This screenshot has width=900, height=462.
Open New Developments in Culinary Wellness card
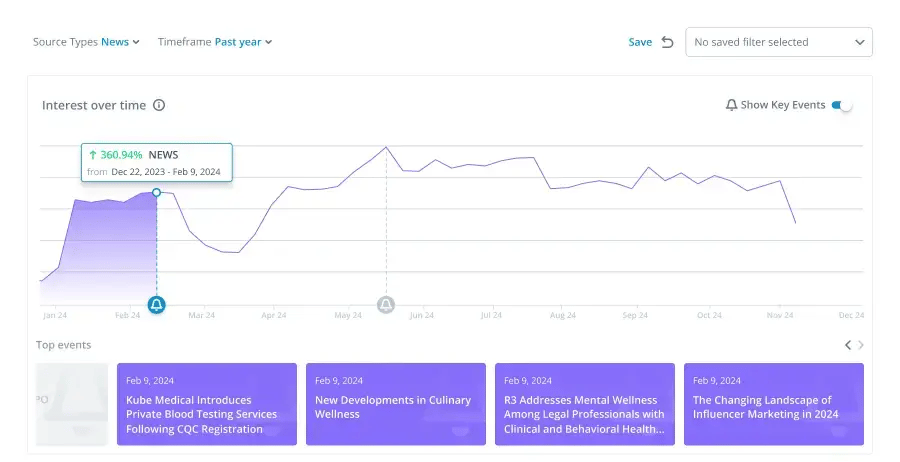(395, 404)
